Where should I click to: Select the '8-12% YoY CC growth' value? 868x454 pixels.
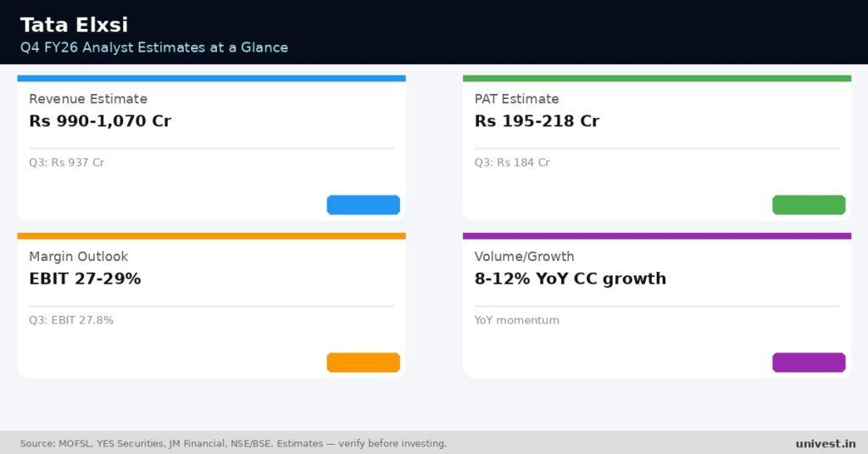(x=570, y=279)
